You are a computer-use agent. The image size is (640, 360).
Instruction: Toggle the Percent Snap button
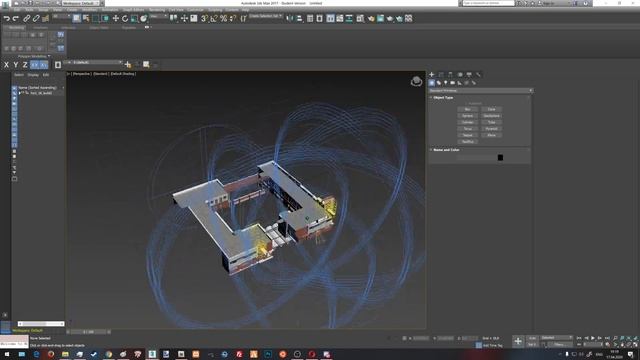[223, 18]
